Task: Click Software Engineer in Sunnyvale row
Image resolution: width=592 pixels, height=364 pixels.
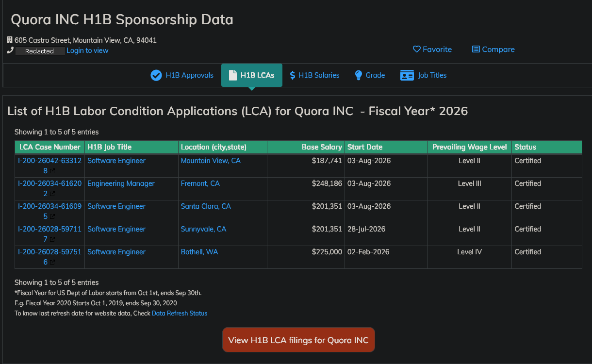Action: pyautogui.click(x=116, y=229)
